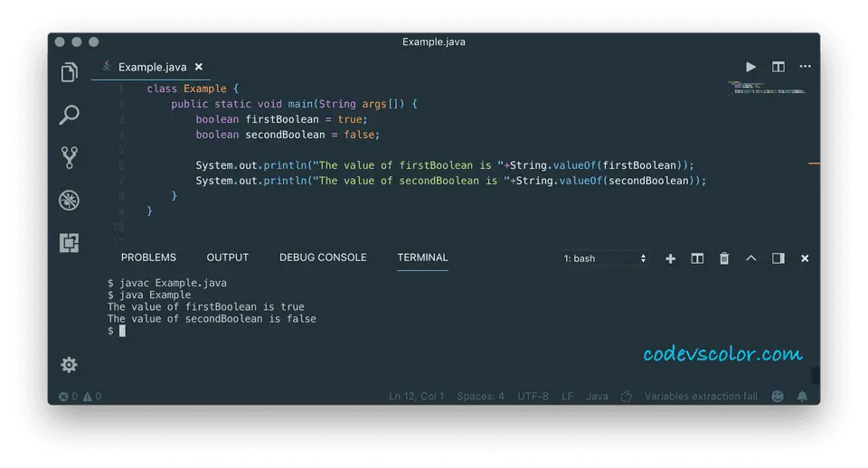
Task: Change the UTF-8 file encoding
Action: click(533, 397)
